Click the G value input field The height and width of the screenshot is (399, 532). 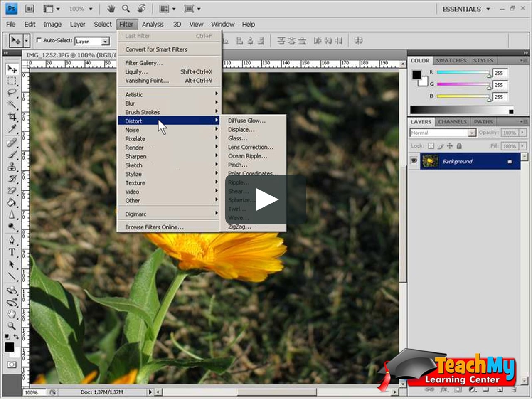[500, 85]
